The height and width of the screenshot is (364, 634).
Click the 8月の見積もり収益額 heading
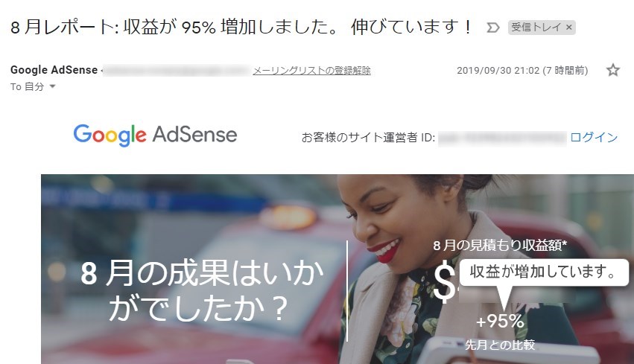coord(500,245)
